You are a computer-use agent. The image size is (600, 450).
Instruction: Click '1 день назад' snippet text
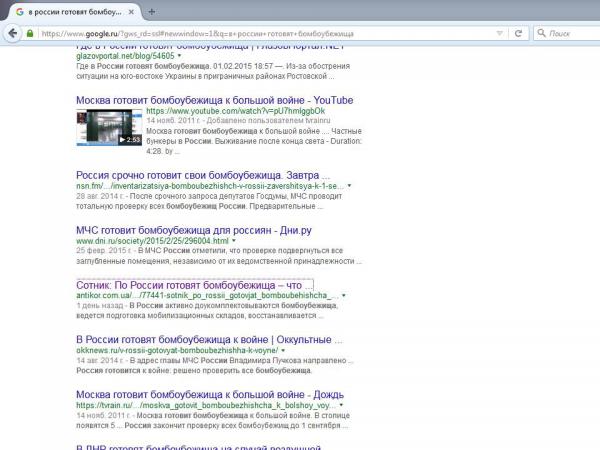(x=99, y=305)
